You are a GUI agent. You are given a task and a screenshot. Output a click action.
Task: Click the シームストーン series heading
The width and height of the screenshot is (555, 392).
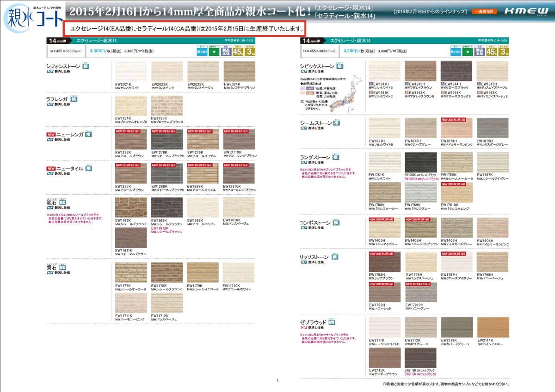tap(316, 123)
